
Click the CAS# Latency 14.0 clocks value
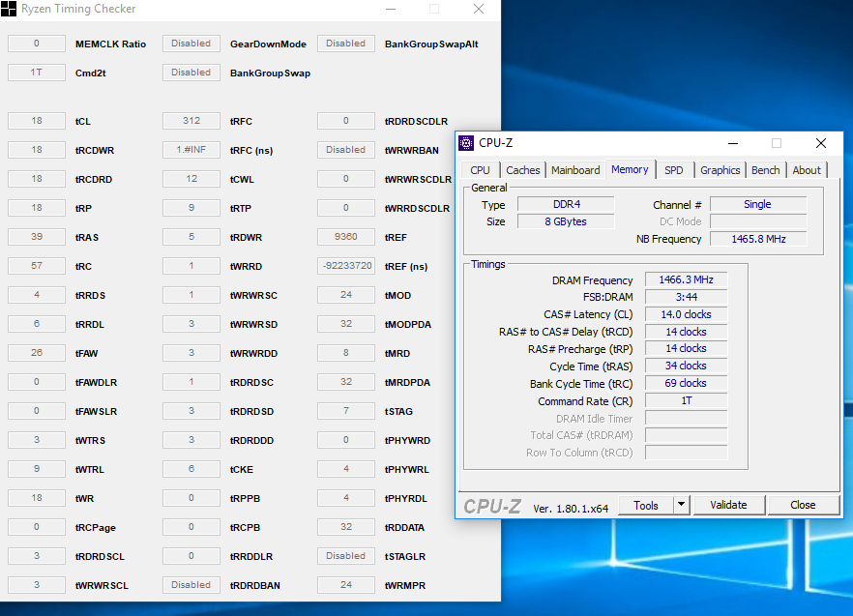tap(686, 314)
